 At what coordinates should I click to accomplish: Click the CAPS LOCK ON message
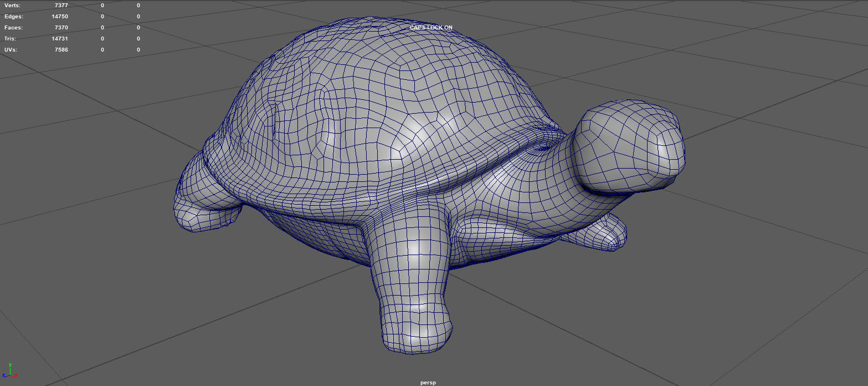point(431,28)
